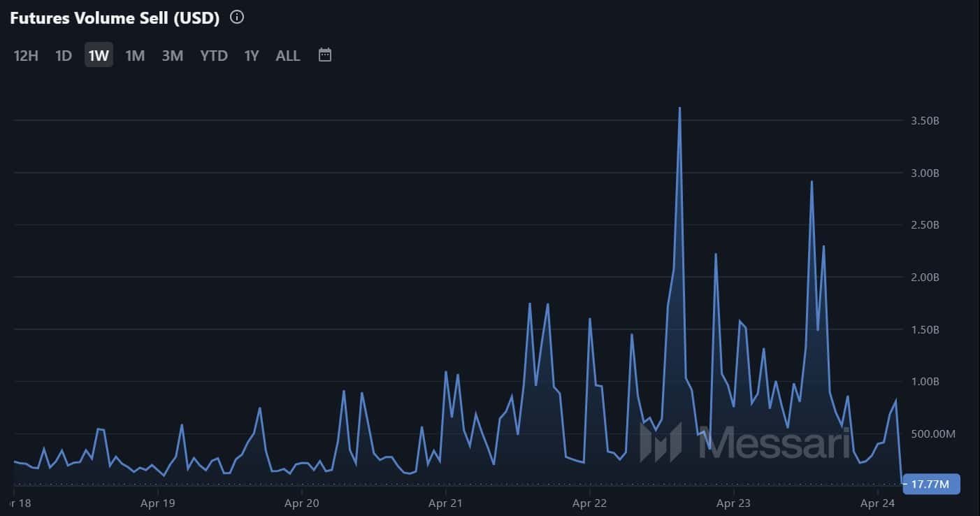Select the 12H time range

(x=26, y=55)
